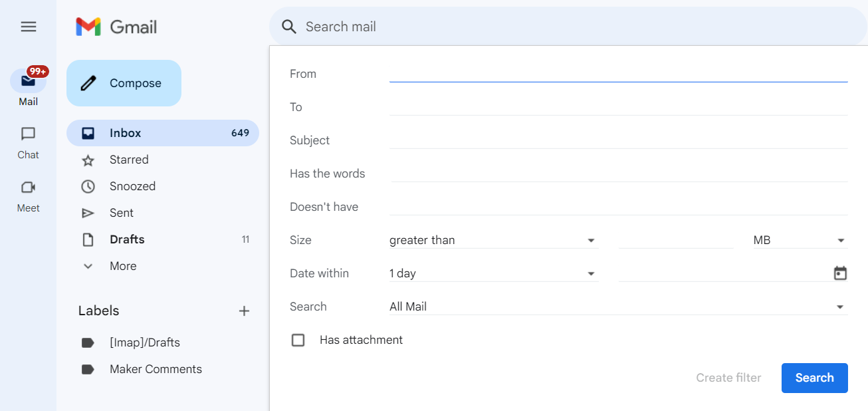
Task: Open the Meet camera icon
Action: (x=28, y=188)
